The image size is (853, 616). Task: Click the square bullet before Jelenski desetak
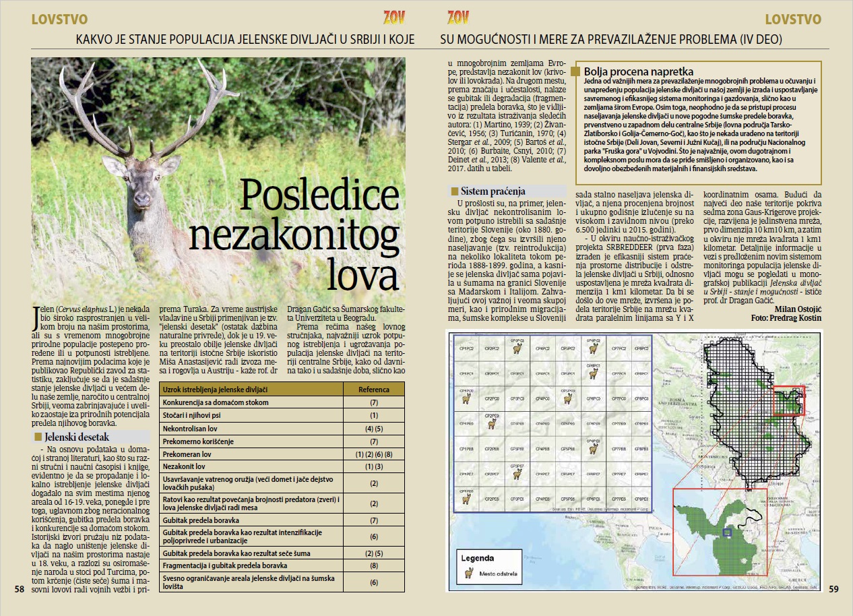(38, 437)
